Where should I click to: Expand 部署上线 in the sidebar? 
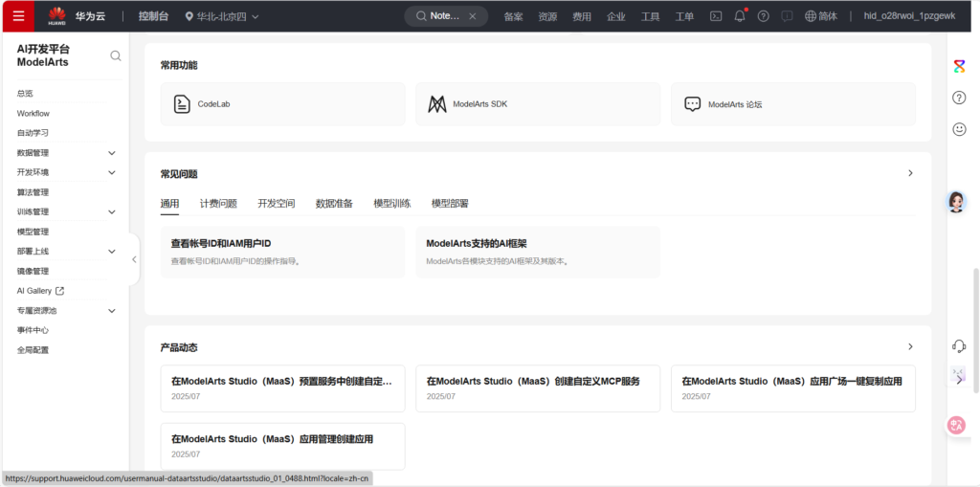click(x=112, y=252)
